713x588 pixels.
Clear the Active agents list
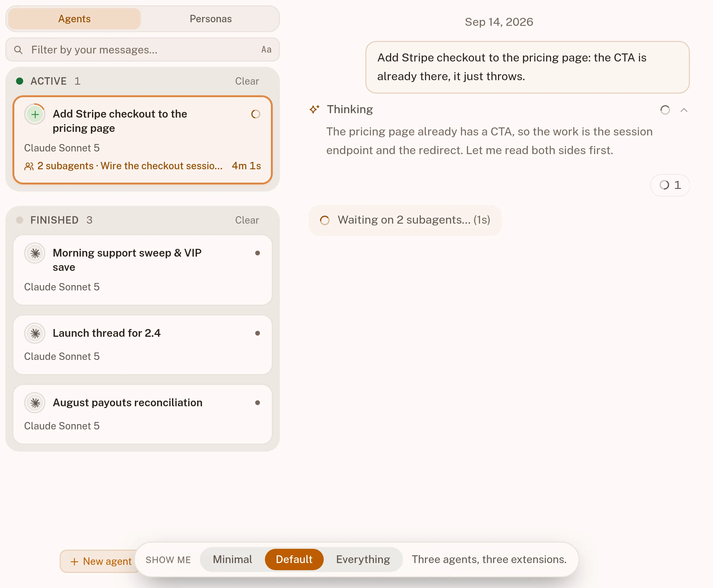pos(247,81)
